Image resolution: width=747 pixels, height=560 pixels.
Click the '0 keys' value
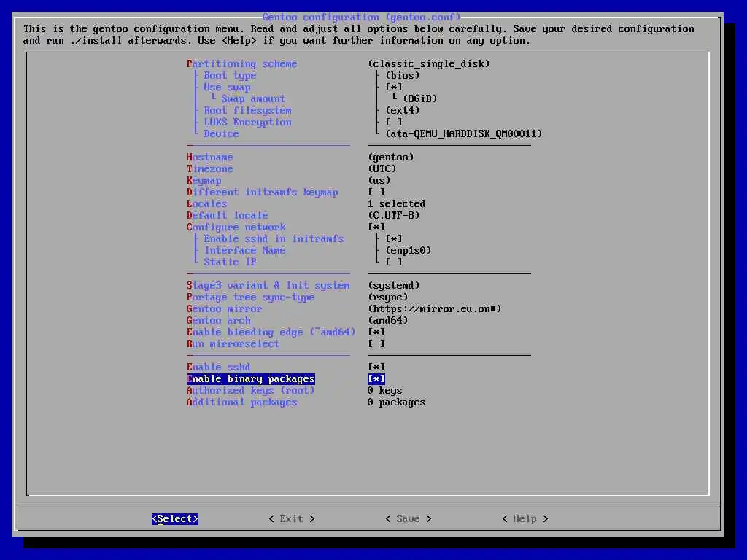pos(385,391)
